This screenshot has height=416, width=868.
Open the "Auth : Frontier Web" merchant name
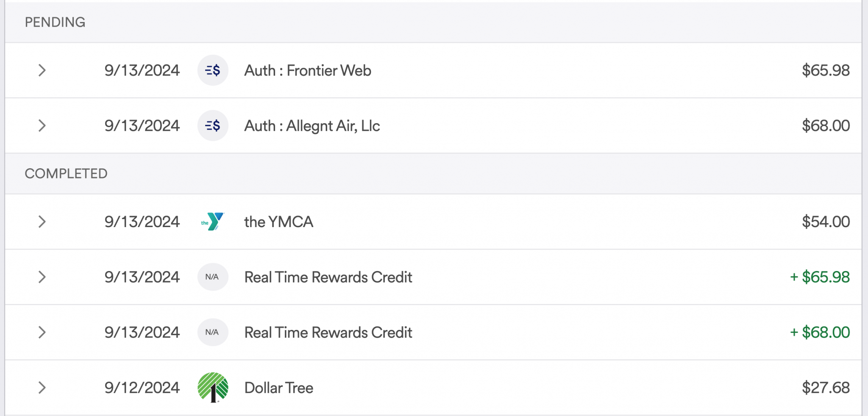pos(308,70)
